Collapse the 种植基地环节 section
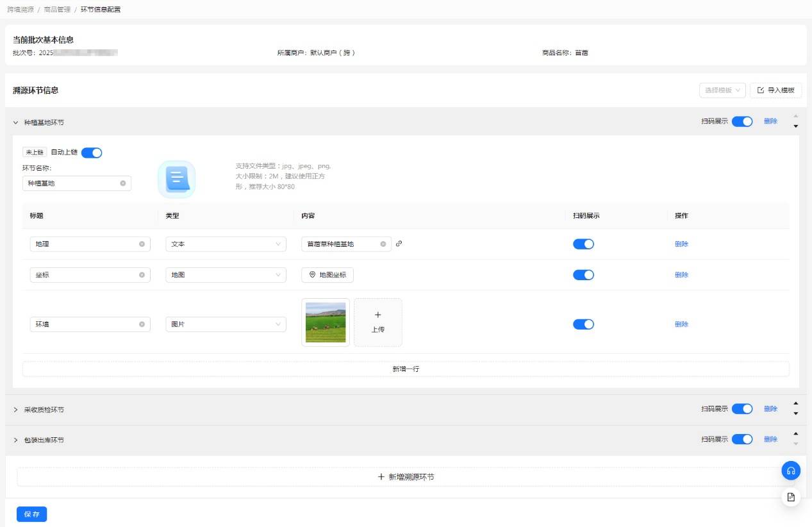 16,122
